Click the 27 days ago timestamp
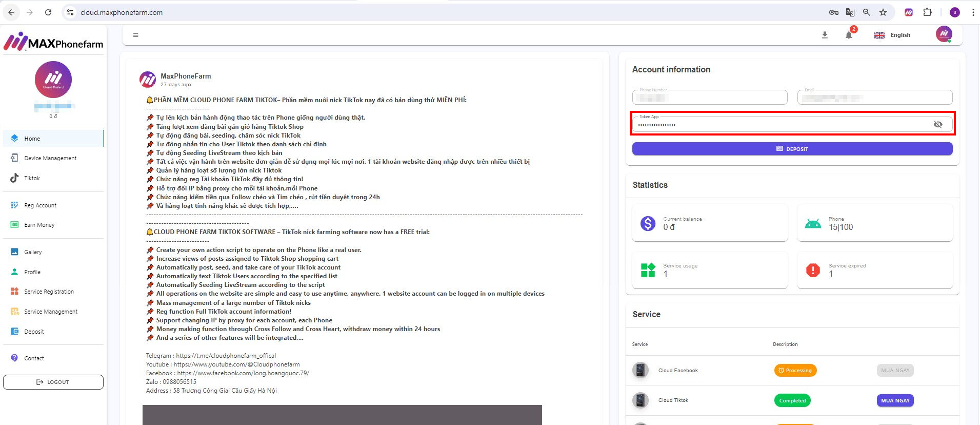 coord(175,85)
